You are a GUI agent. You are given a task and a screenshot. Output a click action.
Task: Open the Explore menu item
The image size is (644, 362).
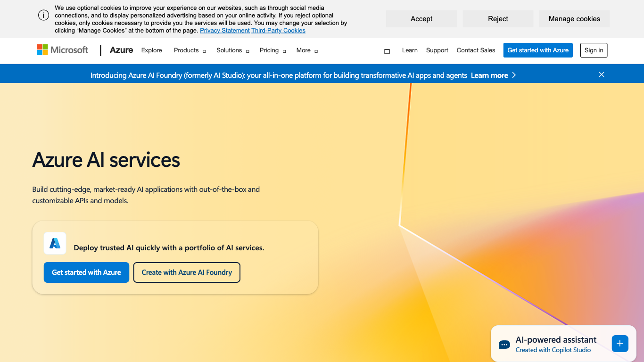(x=152, y=50)
